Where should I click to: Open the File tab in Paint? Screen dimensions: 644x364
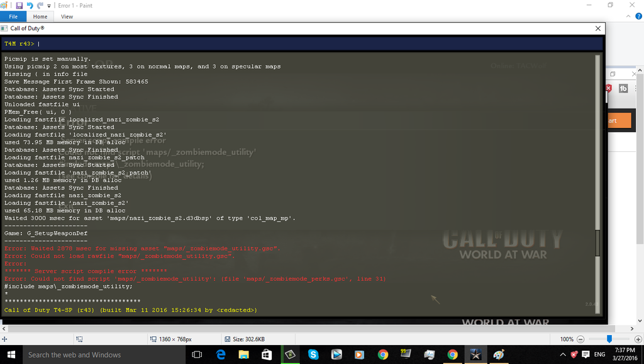point(13,16)
